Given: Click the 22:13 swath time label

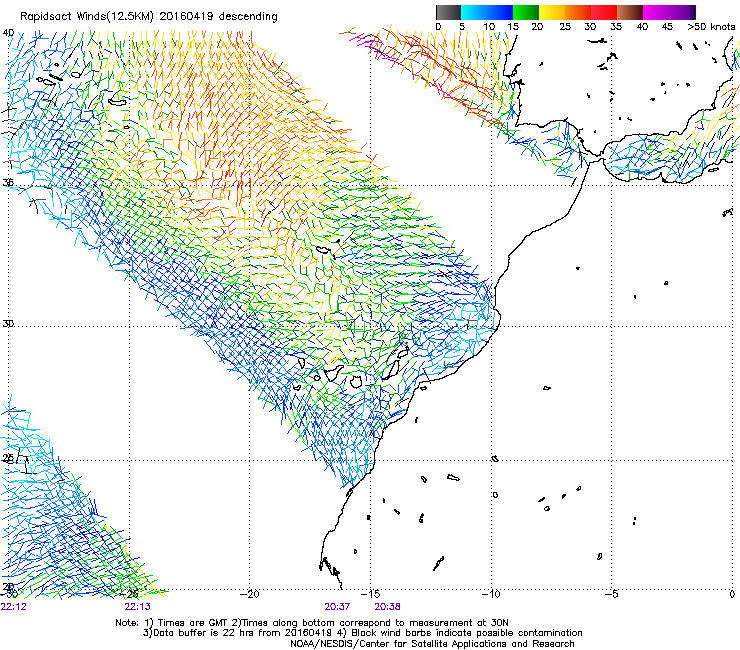Looking at the screenshot, I should 137,607.
